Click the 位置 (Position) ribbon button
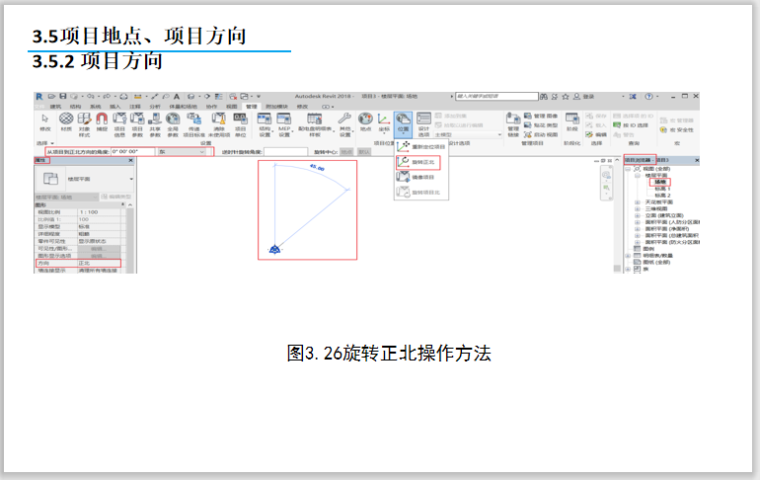The width and height of the screenshot is (760, 480). coord(403,121)
